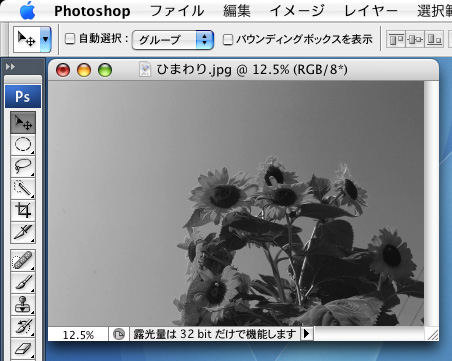452x361 pixels.
Task: Select the Clone Stamp tool
Action: [x=23, y=305]
